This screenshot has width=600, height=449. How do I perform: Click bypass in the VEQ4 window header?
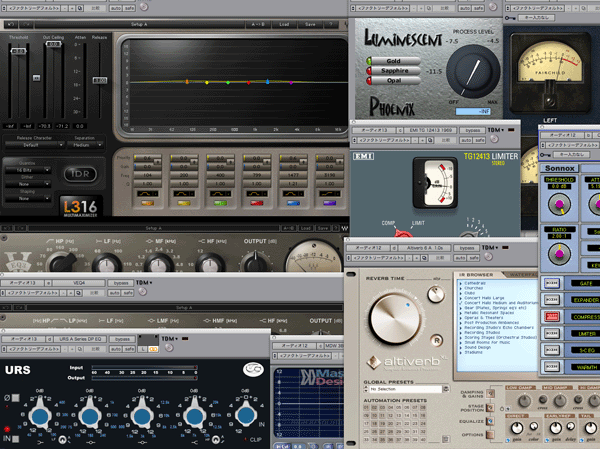(x=121, y=283)
